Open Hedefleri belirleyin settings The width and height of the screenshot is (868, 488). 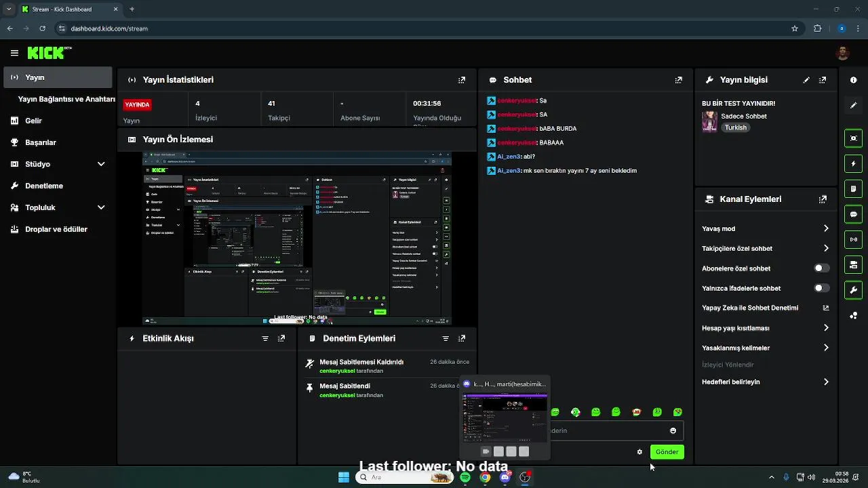(x=766, y=382)
